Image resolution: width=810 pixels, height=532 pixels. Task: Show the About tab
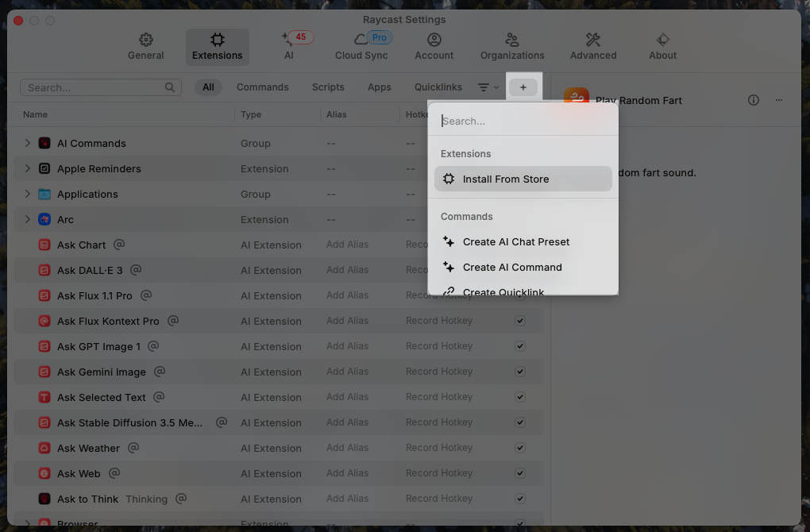[x=662, y=47]
